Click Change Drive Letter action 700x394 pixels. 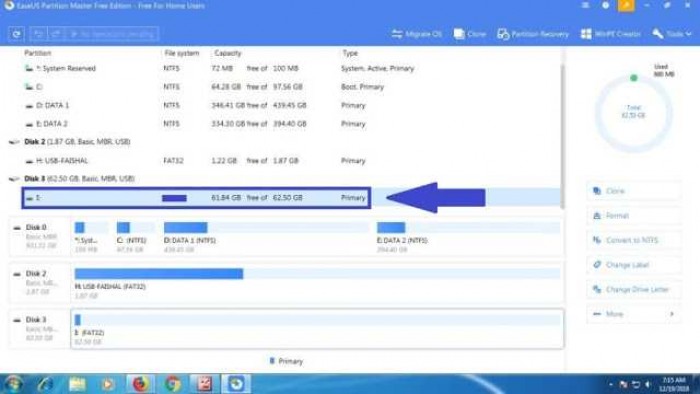633,289
